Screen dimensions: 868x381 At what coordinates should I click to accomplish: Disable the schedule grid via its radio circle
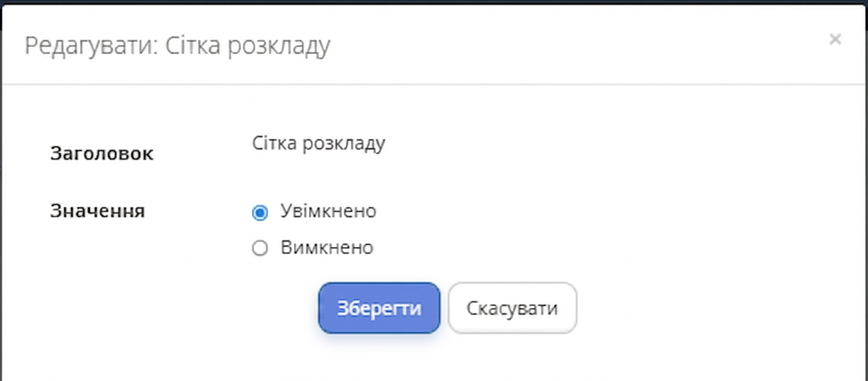260,248
